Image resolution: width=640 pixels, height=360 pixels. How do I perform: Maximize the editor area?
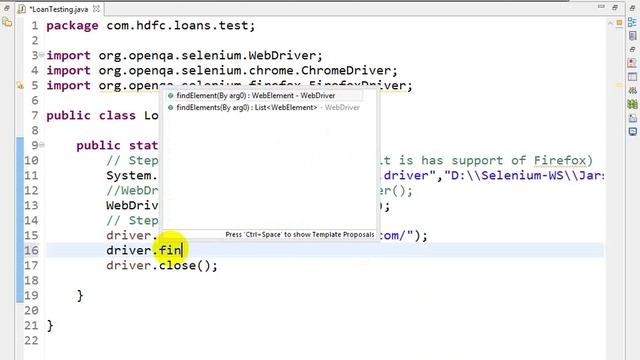[x=615, y=7]
